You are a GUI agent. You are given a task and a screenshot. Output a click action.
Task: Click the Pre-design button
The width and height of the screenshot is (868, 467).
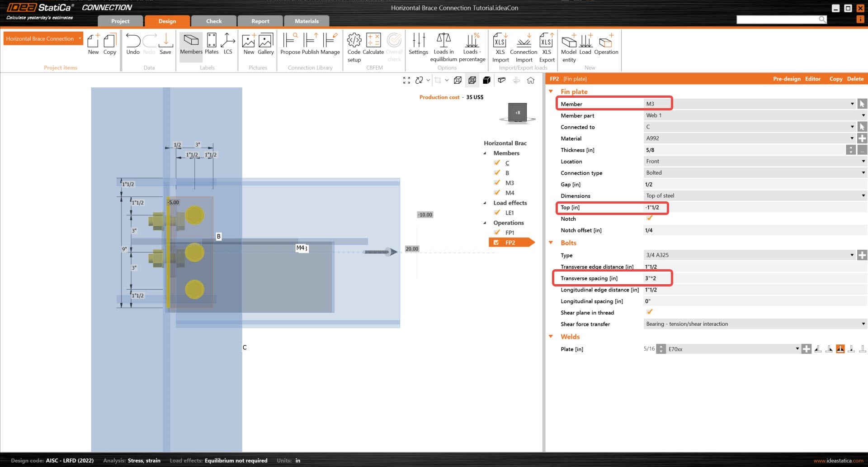pyautogui.click(x=787, y=79)
